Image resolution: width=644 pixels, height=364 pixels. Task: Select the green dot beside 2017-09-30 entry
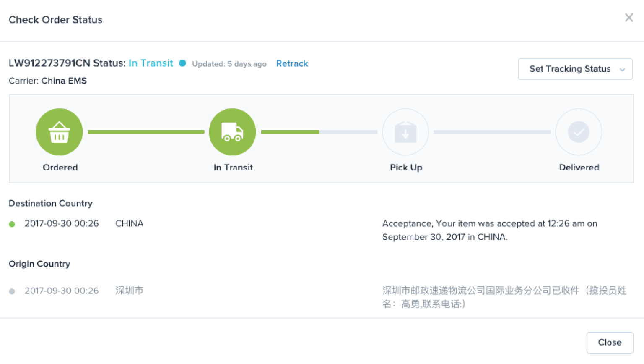(x=12, y=224)
